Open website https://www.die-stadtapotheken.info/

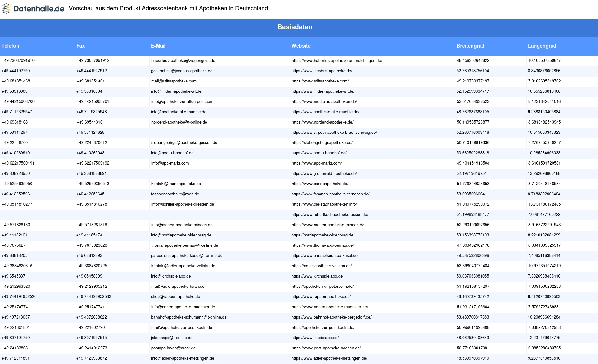tap(324, 204)
